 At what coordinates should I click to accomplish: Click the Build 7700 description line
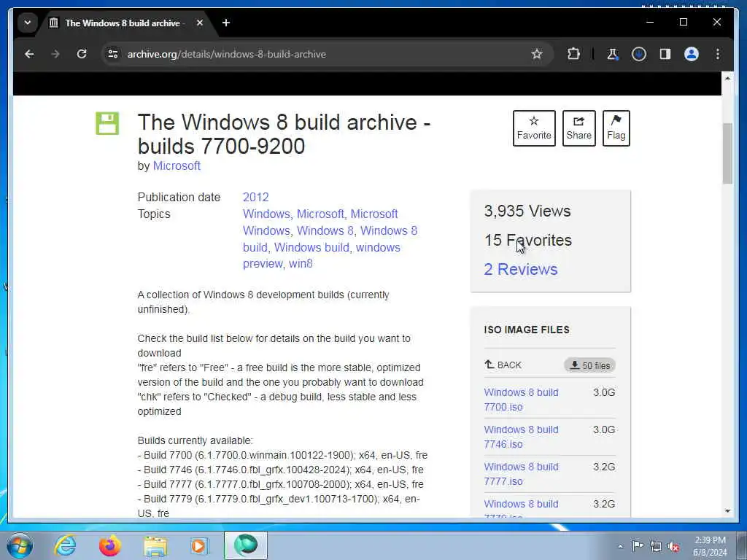pos(282,455)
